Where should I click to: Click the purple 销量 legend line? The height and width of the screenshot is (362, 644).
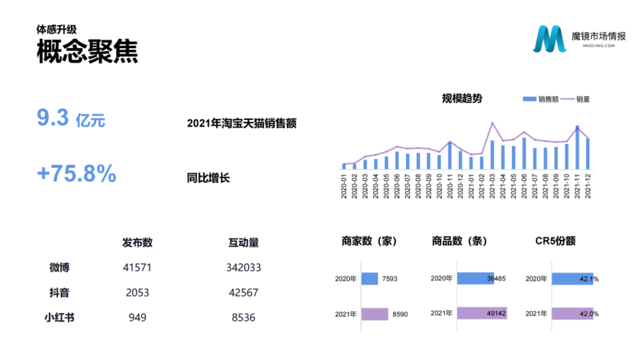pyautogui.click(x=567, y=99)
